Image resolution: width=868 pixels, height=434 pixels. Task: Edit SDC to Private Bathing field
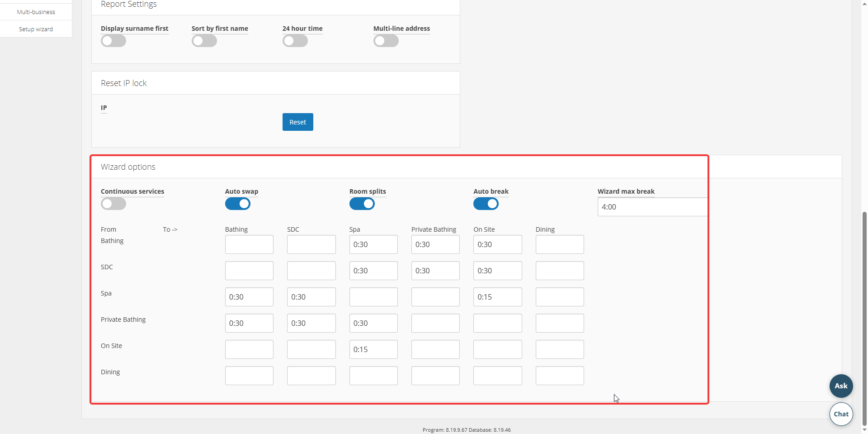click(435, 271)
